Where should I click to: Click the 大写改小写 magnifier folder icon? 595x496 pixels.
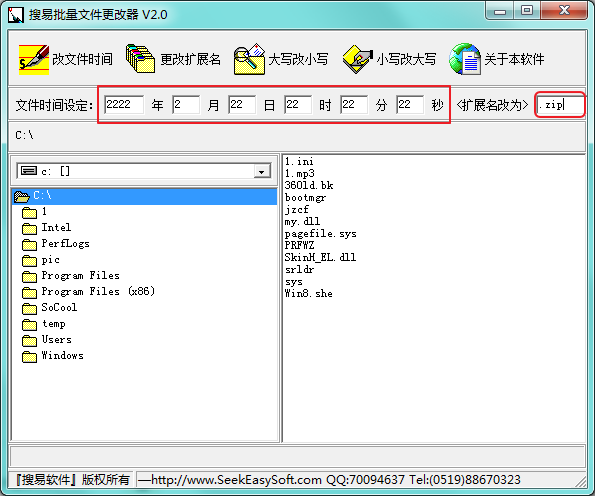(249, 59)
